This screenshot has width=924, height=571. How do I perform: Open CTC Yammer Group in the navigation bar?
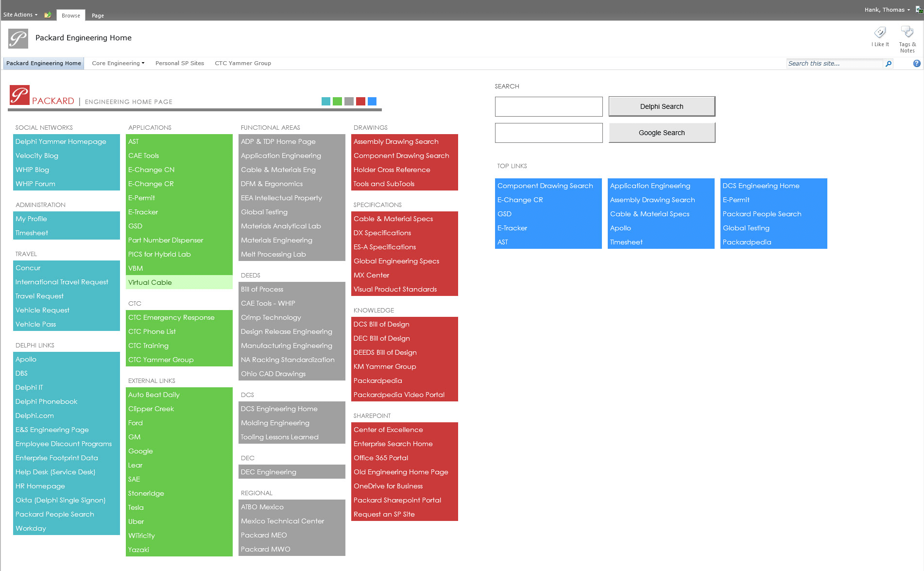(x=243, y=63)
